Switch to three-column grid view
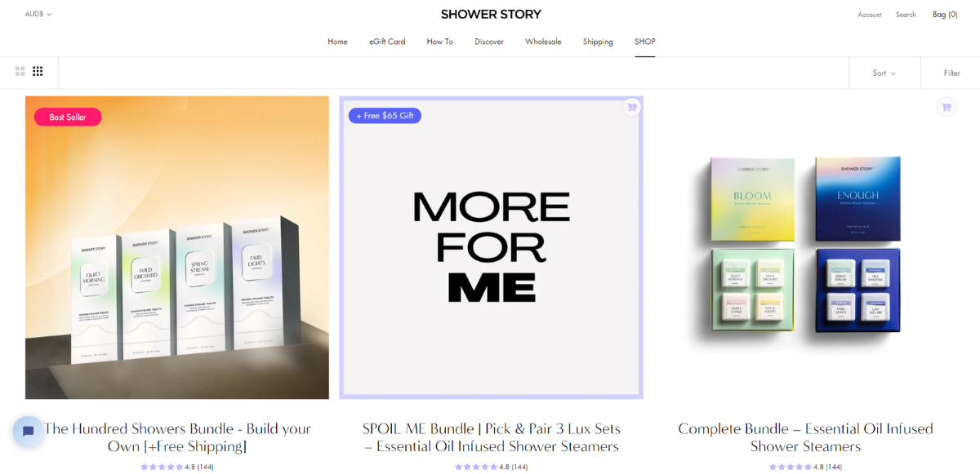The image size is (980, 474). tap(38, 72)
